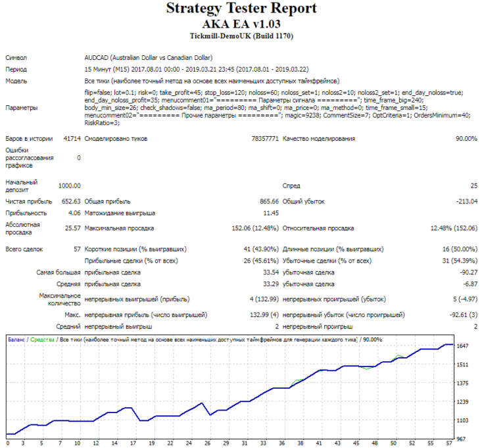Select largest loss trade value -90.27
Image resolution: width=480 pixels, height=448 pixels.
click(x=468, y=272)
